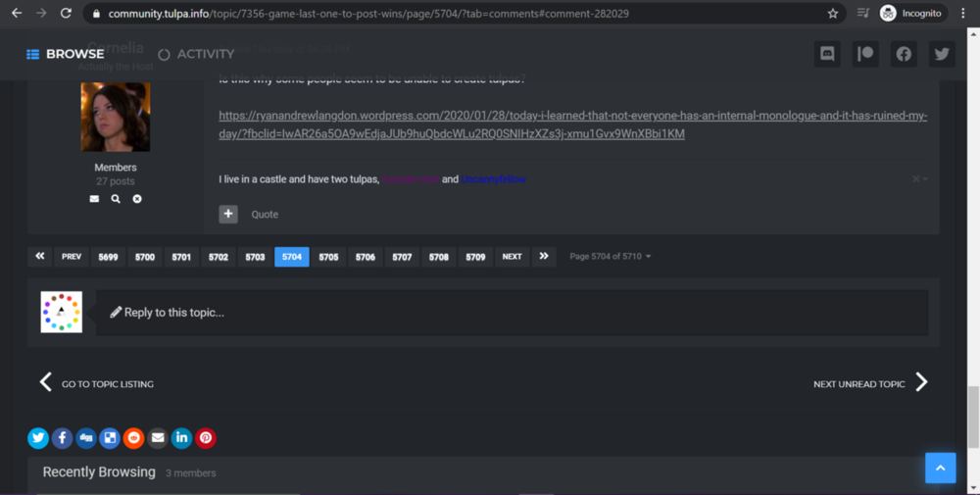This screenshot has width=980, height=495.
Task: Share on Pinterest
Action: pyautogui.click(x=206, y=438)
